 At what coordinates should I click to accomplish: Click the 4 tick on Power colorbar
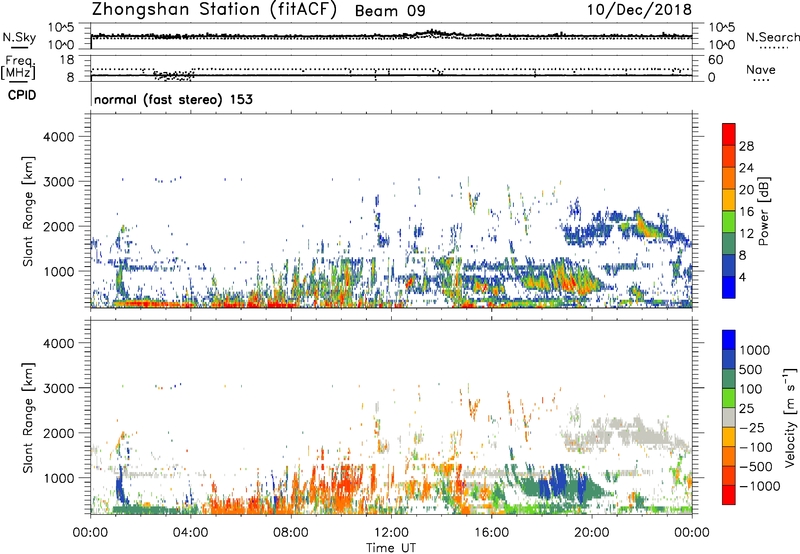[743, 277]
